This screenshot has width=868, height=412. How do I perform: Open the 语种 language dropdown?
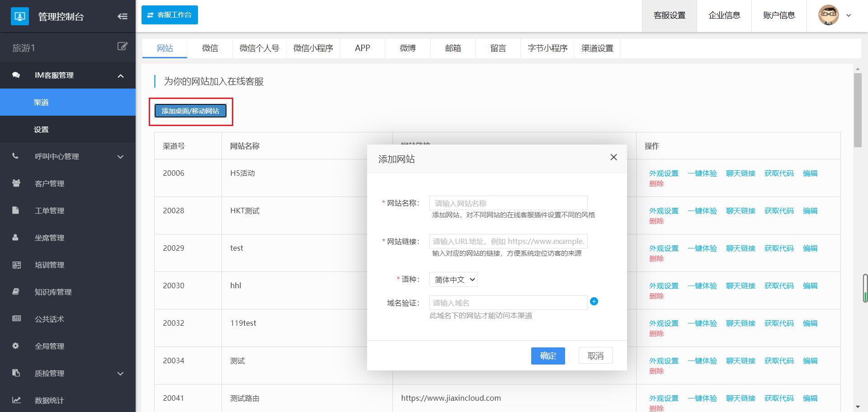tap(453, 280)
